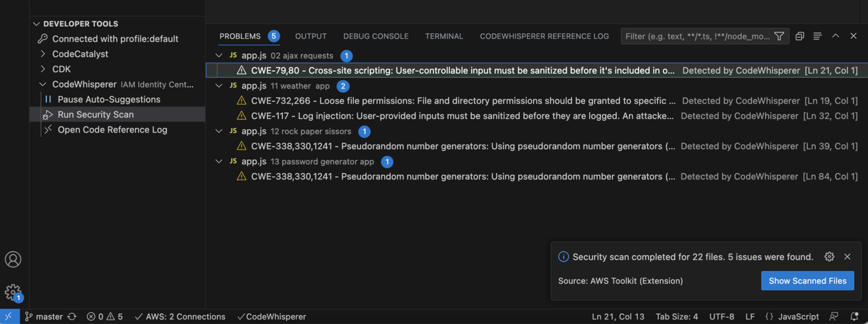868x324 pixels.
Task: Click UTF-8 encoding indicator
Action: tap(721, 316)
